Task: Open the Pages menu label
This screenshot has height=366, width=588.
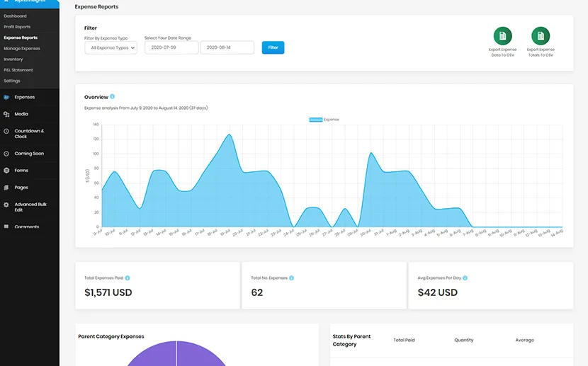Action: pyautogui.click(x=21, y=188)
